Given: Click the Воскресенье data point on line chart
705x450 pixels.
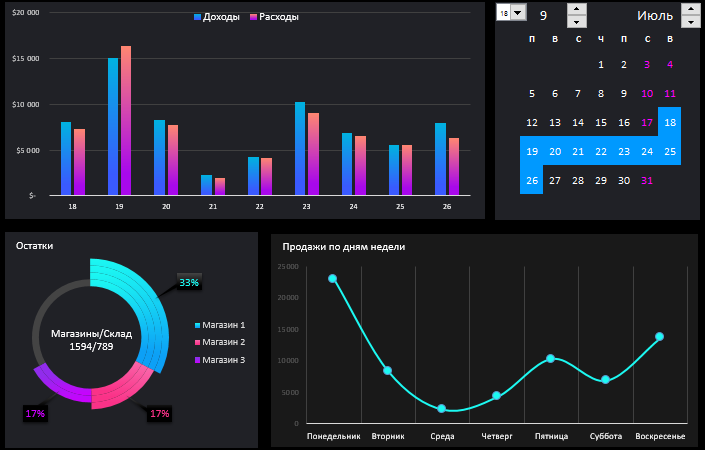Looking at the screenshot, I should click(x=660, y=337).
